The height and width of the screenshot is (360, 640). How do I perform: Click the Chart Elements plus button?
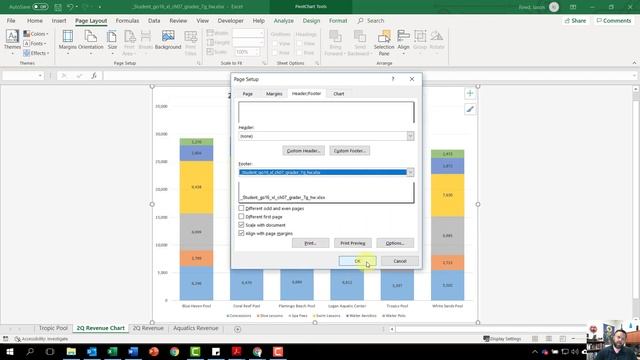[470, 93]
